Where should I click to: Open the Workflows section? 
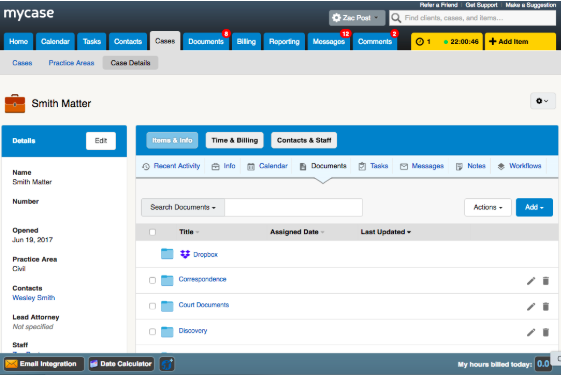coord(519,166)
